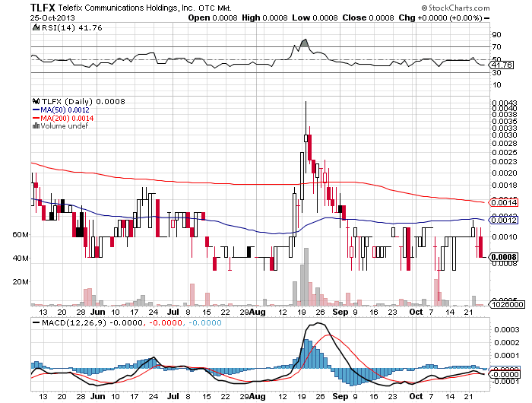Click the 30 label on the RSI axis

click(496, 73)
